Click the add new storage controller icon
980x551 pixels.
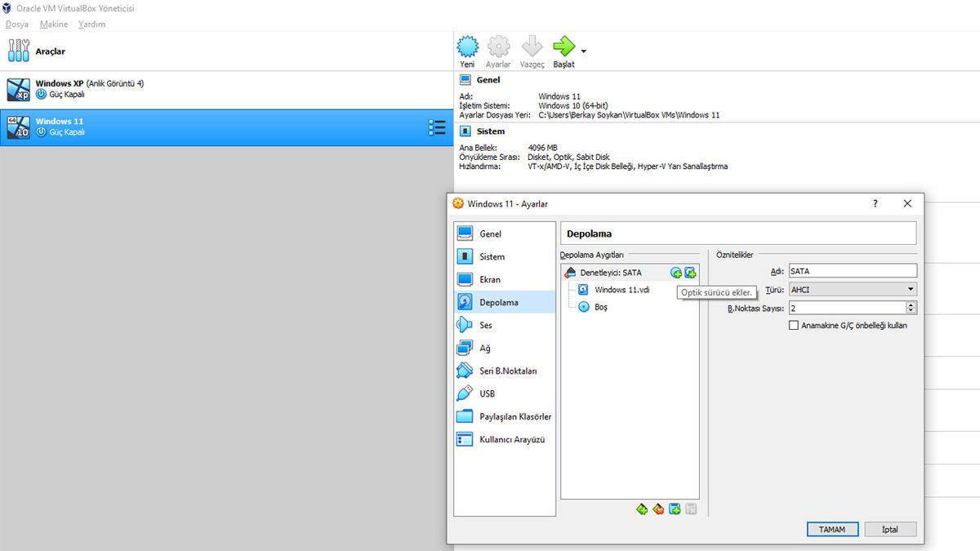click(643, 508)
